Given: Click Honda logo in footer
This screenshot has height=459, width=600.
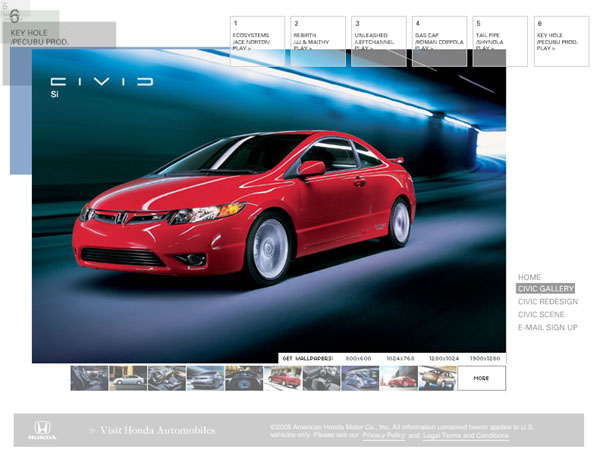Looking at the screenshot, I should pos(42,430).
